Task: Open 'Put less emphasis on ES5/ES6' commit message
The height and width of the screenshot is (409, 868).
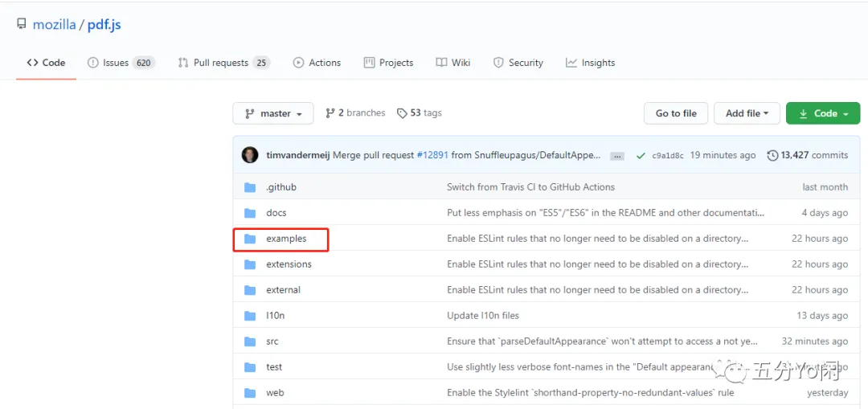Action: (606, 212)
